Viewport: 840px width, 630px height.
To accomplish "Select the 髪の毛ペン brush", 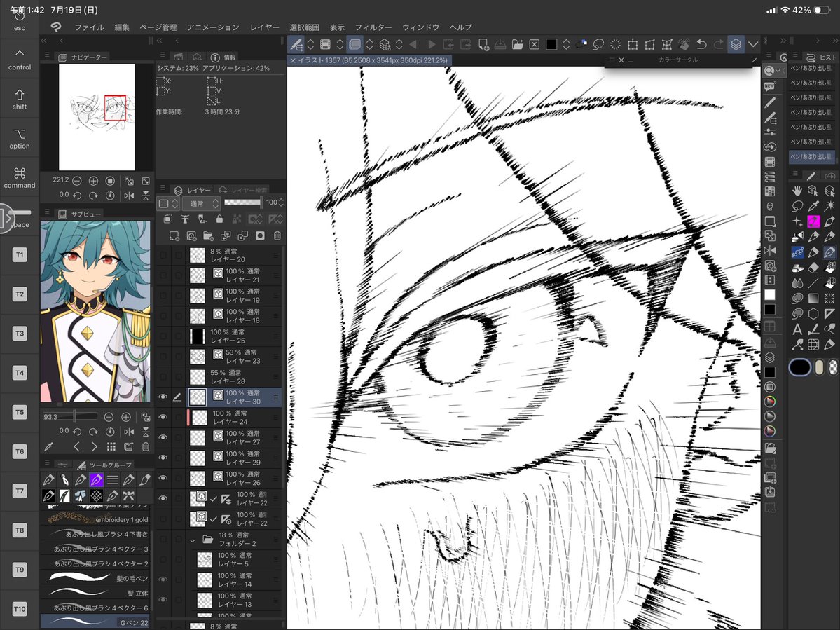I will (x=97, y=578).
